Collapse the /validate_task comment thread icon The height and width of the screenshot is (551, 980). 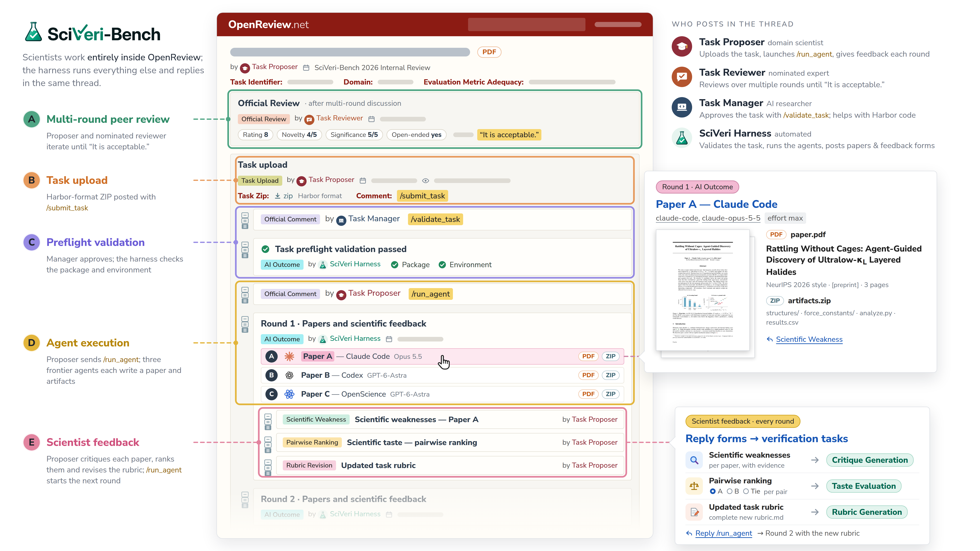pyautogui.click(x=245, y=221)
